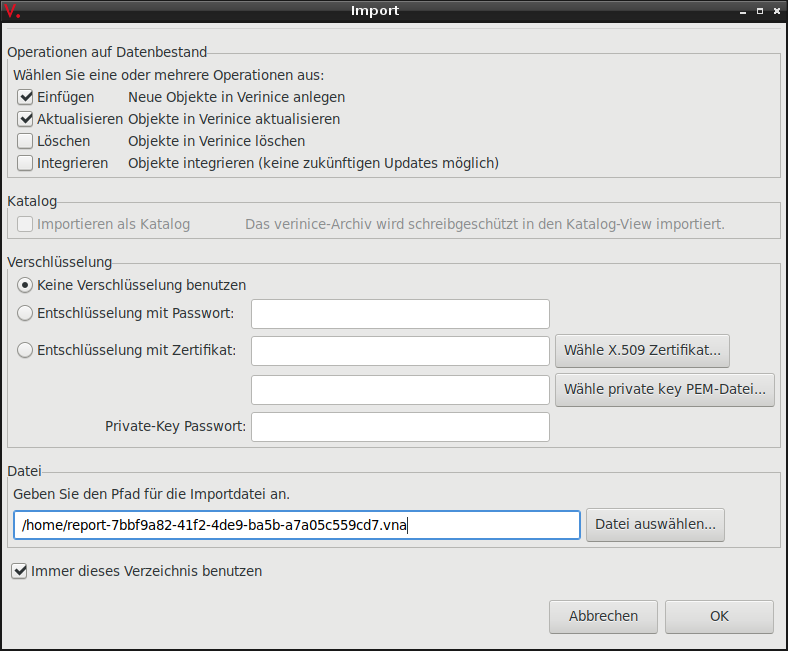The width and height of the screenshot is (788, 651).
Task: Enable the Integrieren checkbox
Action: pyautogui.click(x=26, y=163)
